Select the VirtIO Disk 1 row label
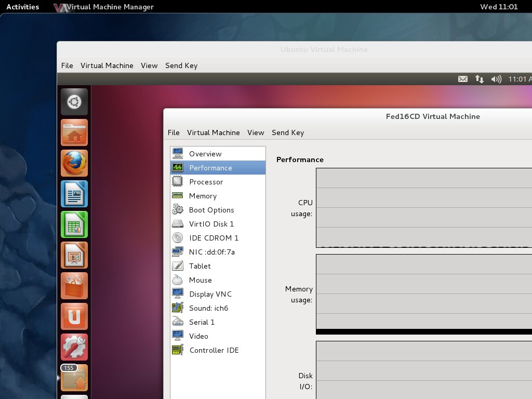 pyautogui.click(x=211, y=224)
